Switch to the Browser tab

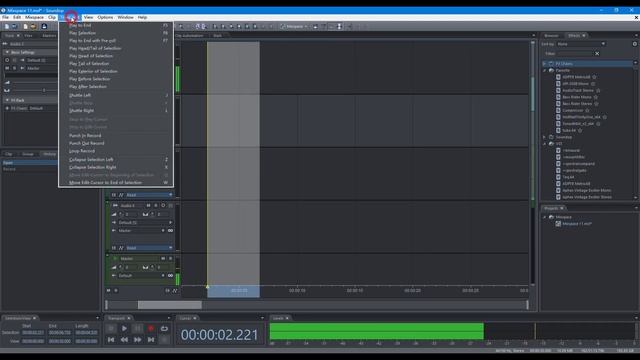pos(551,36)
